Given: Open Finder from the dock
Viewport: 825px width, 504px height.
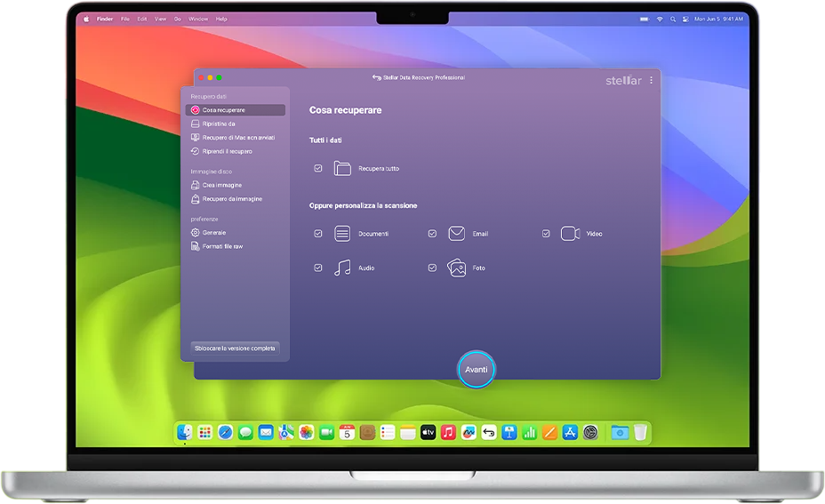Looking at the screenshot, I should coord(185,433).
